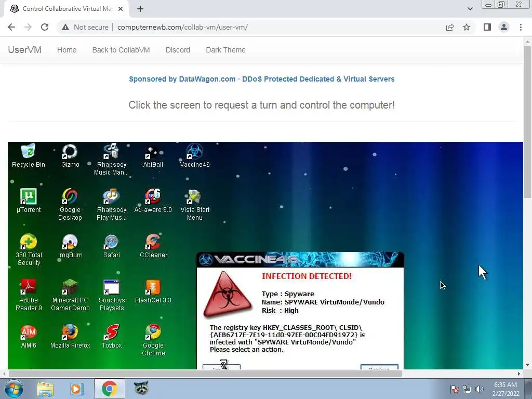Expand the tab search dropdown arrow
This screenshot has height=399, width=532.
pyautogui.click(x=470, y=9)
